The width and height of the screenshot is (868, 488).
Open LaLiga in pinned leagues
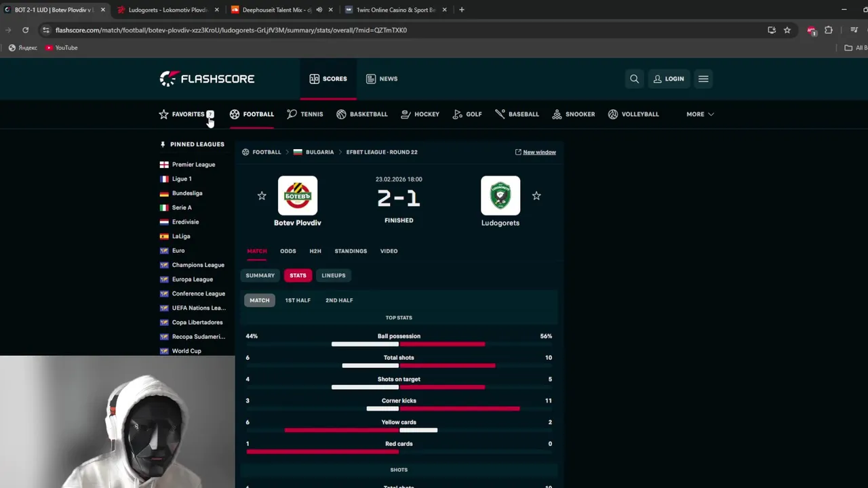[175, 236]
